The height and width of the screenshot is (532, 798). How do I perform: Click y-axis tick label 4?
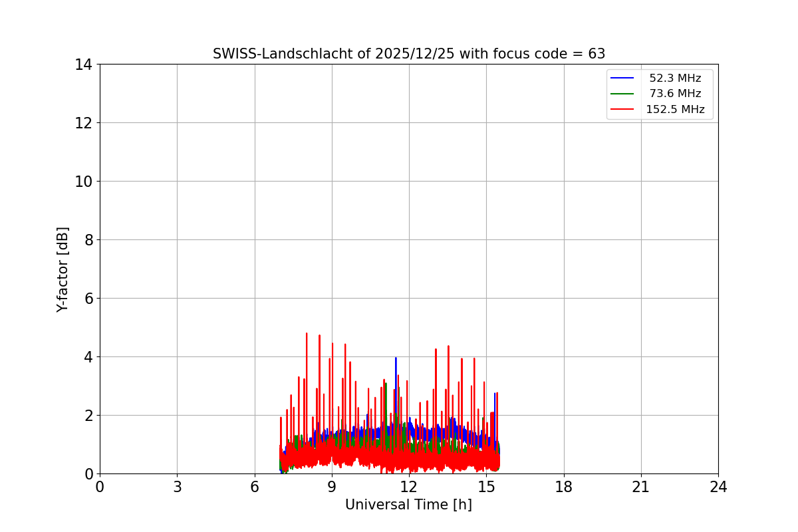pyautogui.click(x=88, y=357)
